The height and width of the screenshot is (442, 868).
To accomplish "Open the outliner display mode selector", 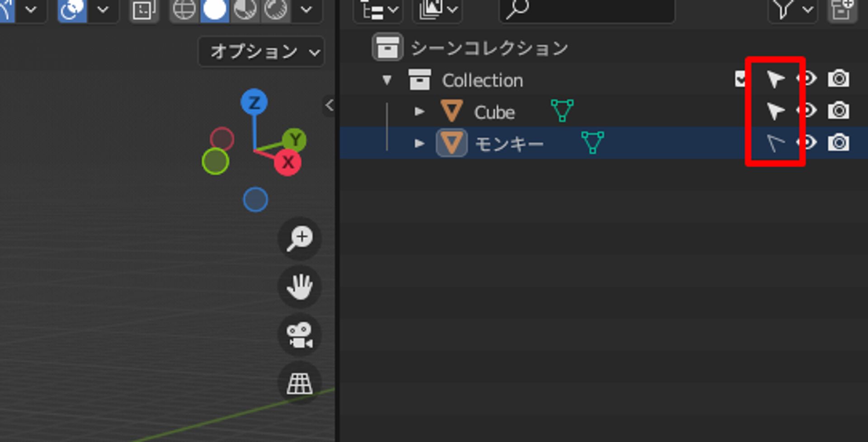I will coord(378,10).
